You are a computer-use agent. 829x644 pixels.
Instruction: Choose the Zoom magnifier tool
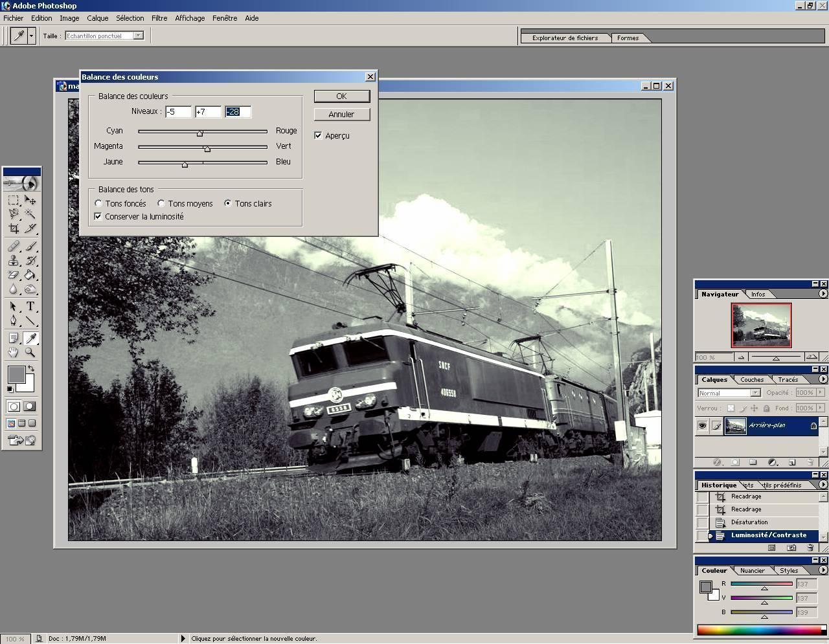(30, 353)
